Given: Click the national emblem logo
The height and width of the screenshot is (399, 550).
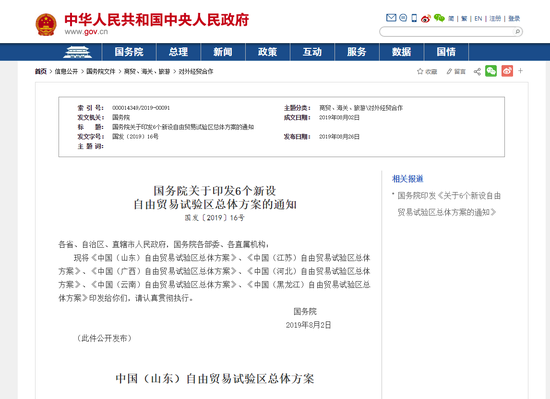Looking at the screenshot, I should pos(46,25).
